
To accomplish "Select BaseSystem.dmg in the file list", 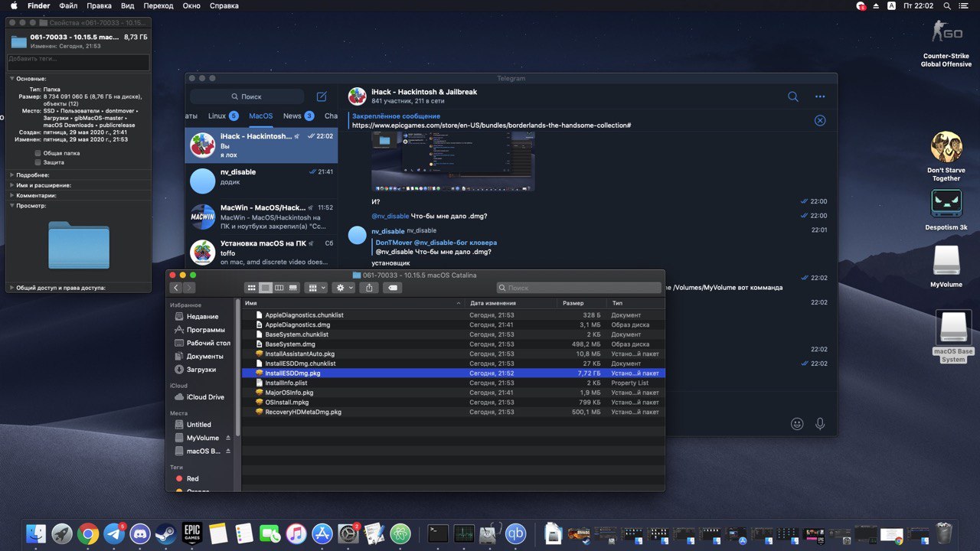I will (453, 344).
